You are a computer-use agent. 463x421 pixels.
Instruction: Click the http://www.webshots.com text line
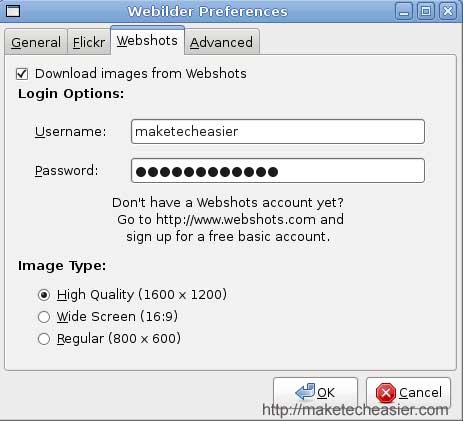coord(230,220)
